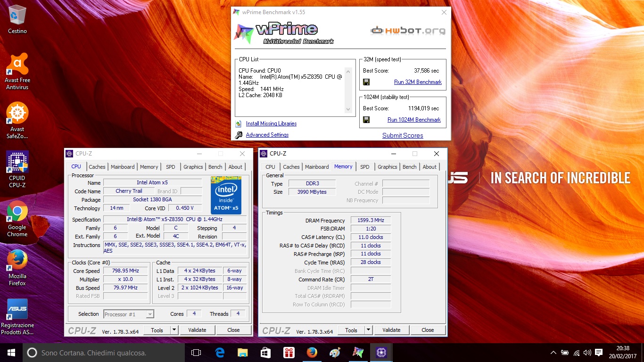Click Validate button in left CPU-Z
This screenshot has width=644, height=362.
(197, 330)
